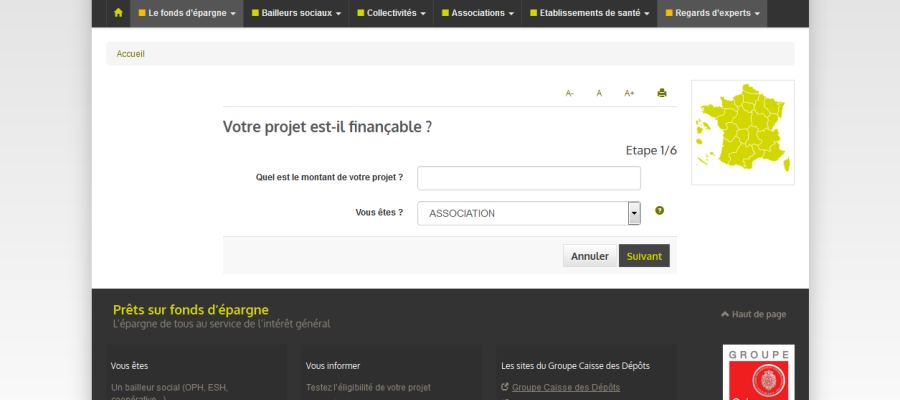This screenshot has height=400, width=900.
Task: Open the Collectivités menu
Action: click(392, 13)
